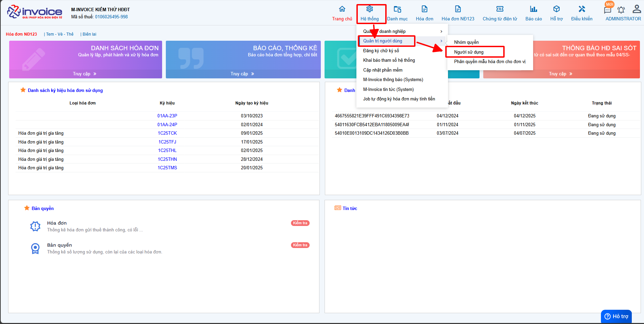Screen dimensions: 644x324
Task: Click Truy cập on Danh sách hóa đơn card
Action: point(85,74)
